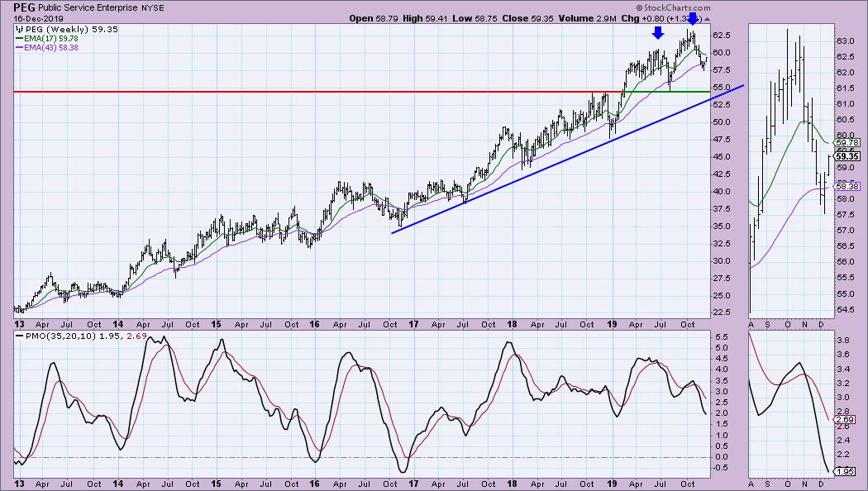Screen dimensions: 868x491
Task: Click the 5.5 PMO axis label
Action: click(721, 337)
